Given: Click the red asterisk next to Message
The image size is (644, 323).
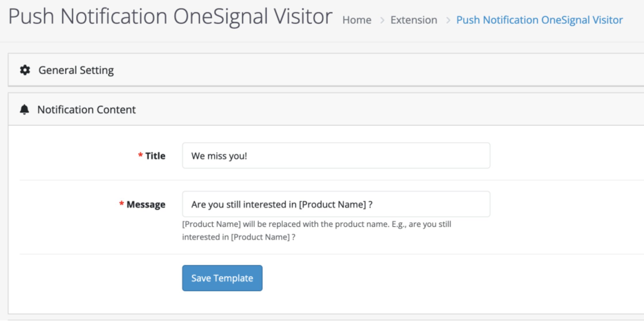Looking at the screenshot, I should pyautogui.click(x=122, y=204).
